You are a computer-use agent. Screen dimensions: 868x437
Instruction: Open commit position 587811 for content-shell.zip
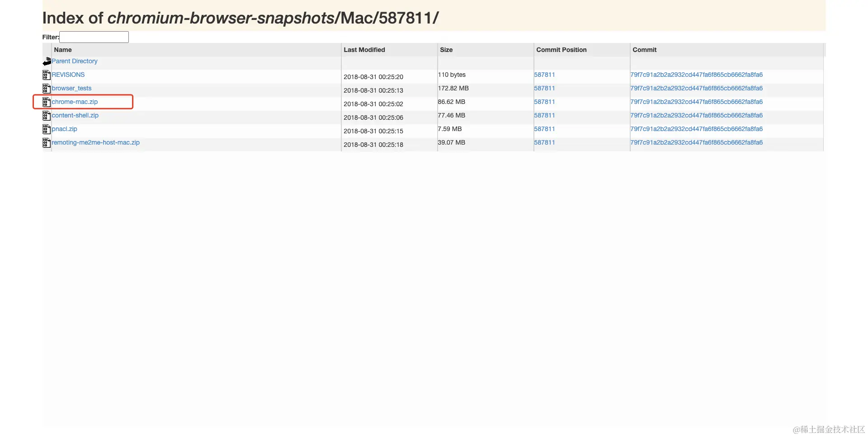pos(544,115)
